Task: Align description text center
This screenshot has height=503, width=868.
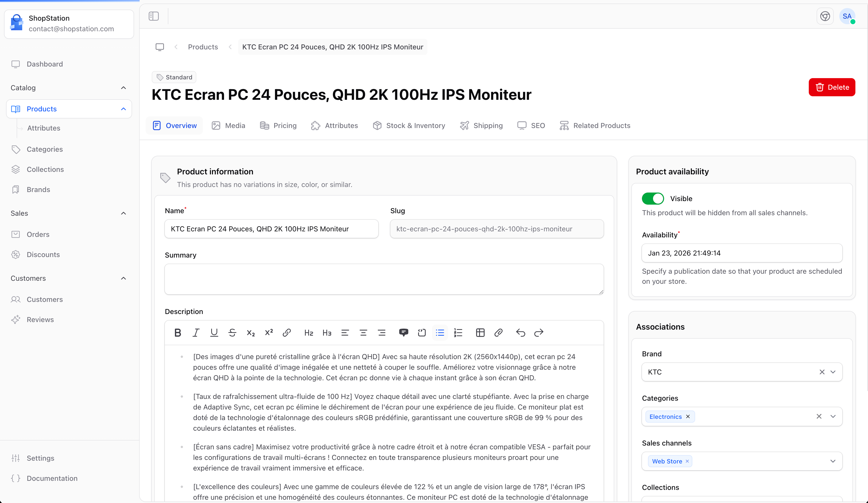Action: pyautogui.click(x=363, y=332)
